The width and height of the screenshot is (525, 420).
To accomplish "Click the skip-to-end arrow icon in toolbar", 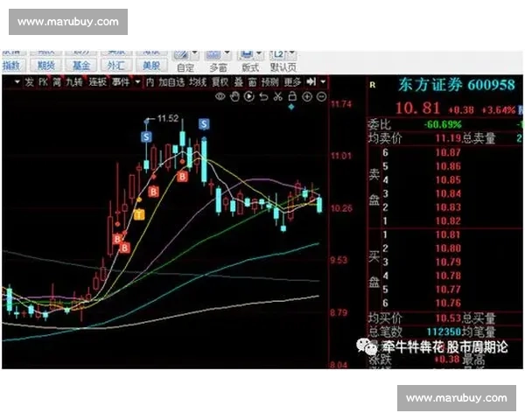I will click(311, 81).
